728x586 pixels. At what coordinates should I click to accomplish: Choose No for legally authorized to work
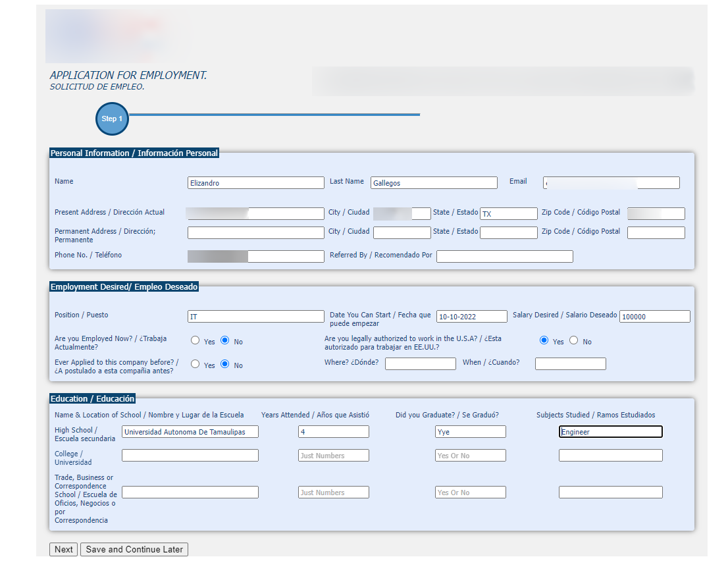click(x=574, y=340)
